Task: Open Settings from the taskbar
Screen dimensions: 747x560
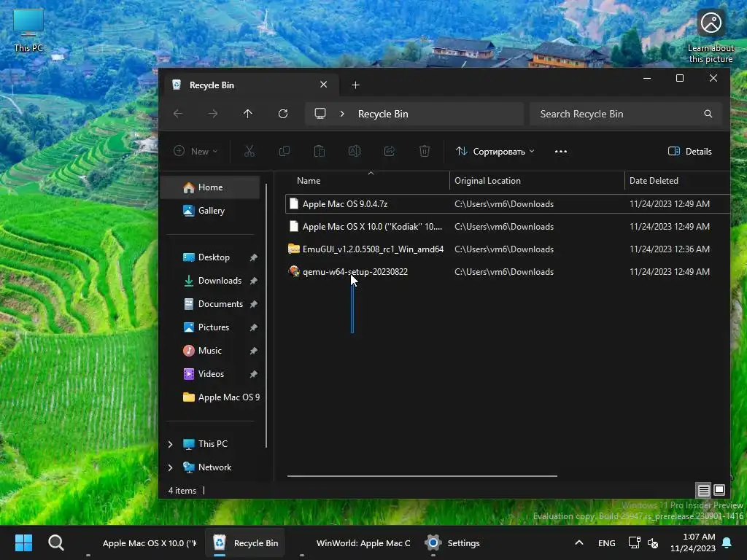Action: coord(452,542)
